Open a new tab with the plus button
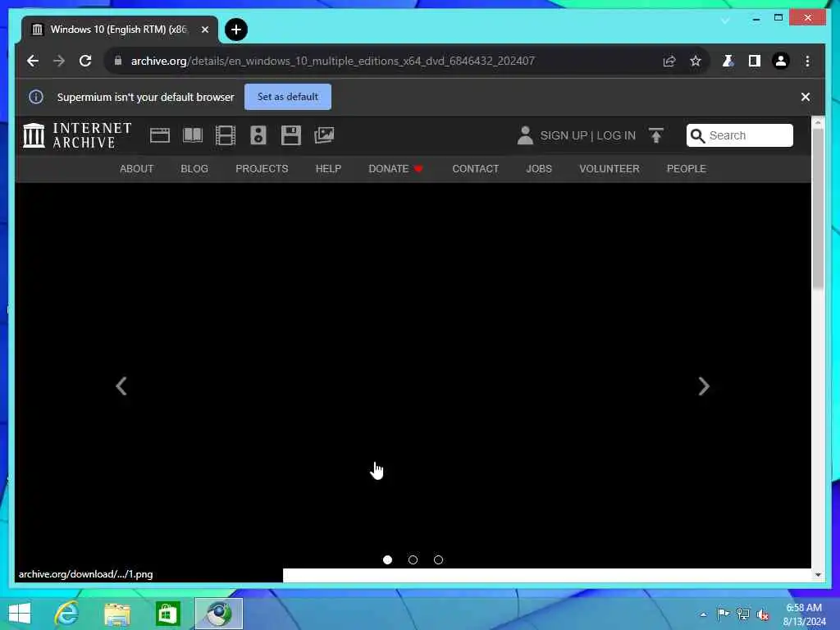This screenshot has height=630, width=840. (235, 30)
